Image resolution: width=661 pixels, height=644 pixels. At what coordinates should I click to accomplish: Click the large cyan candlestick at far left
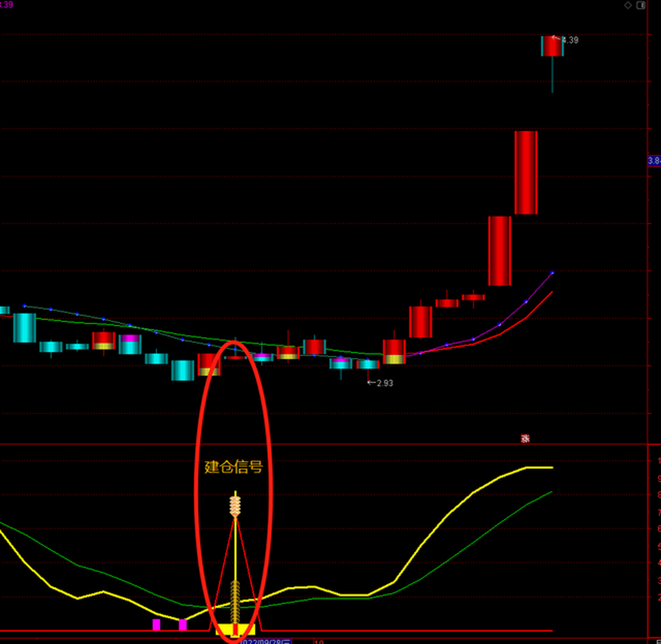(24, 328)
